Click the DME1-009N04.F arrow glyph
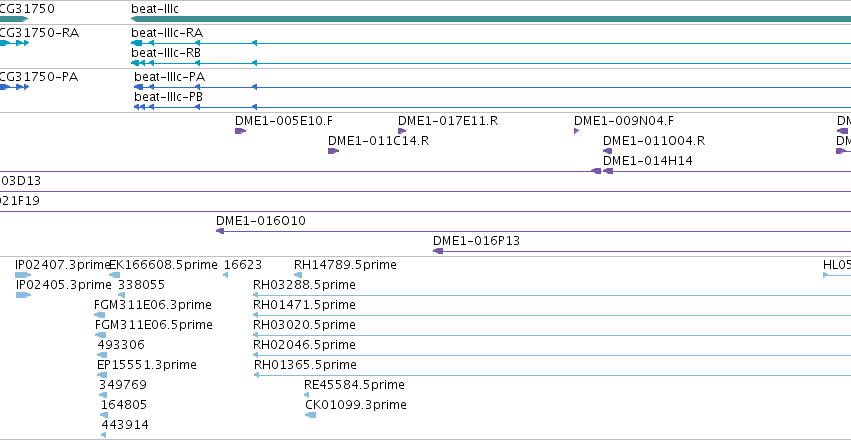Image resolution: width=851 pixels, height=440 pixels. pyautogui.click(x=576, y=131)
